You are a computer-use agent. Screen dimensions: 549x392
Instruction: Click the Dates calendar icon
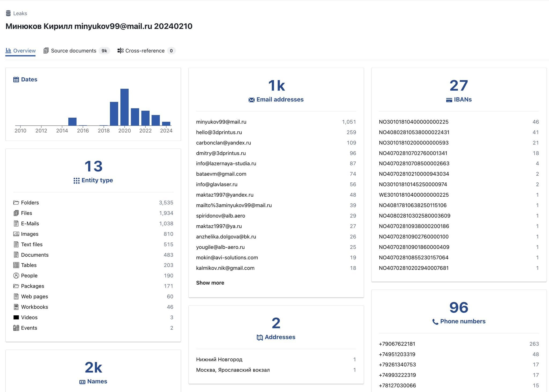coord(16,80)
